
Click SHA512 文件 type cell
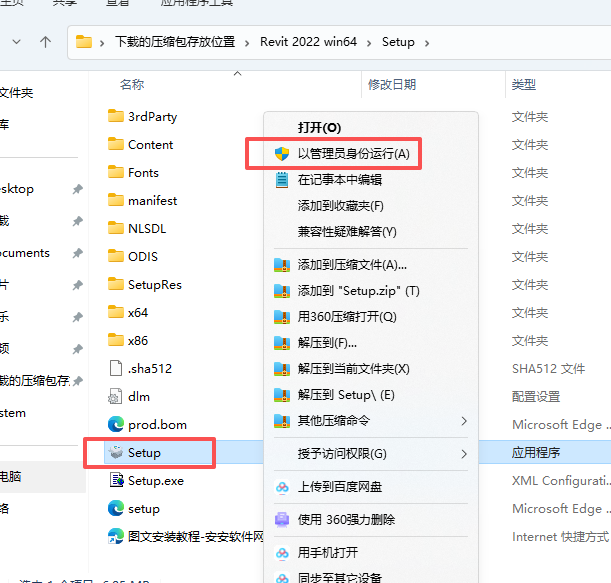[548, 368]
